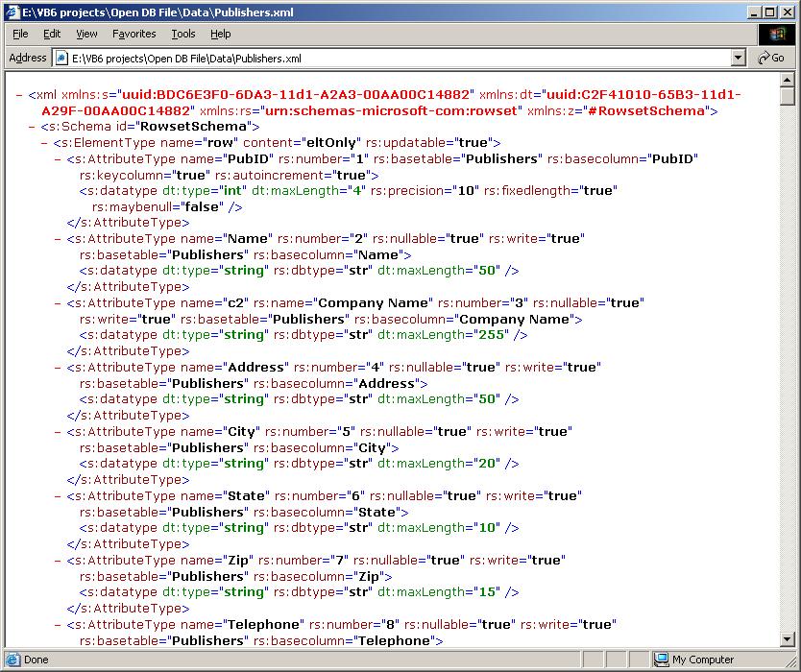The height and width of the screenshot is (672, 801).
Task: Click the vertical scrollbar down arrow
Action: (x=788, y=638)
